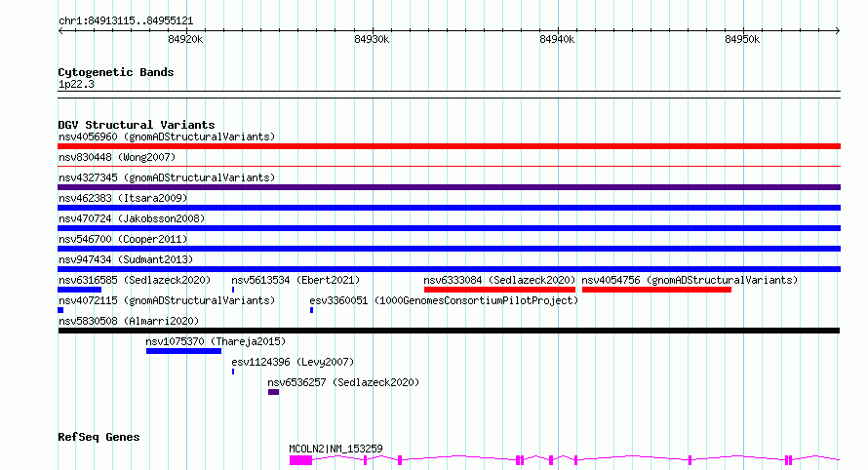Image resolution: width=868 pixels, height=470 pixels.
Task: Click the nsv4327345 purple variant bar
Action: coord(449,187)
